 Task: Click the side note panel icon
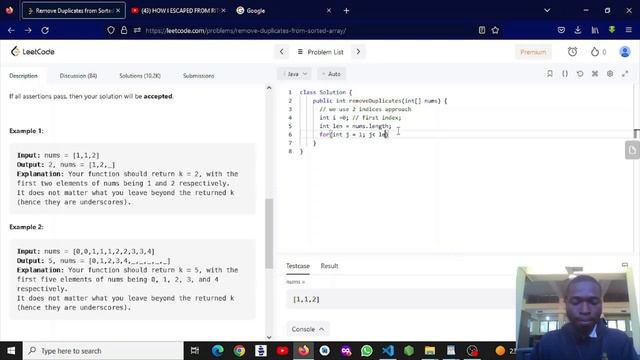point(632,150)
